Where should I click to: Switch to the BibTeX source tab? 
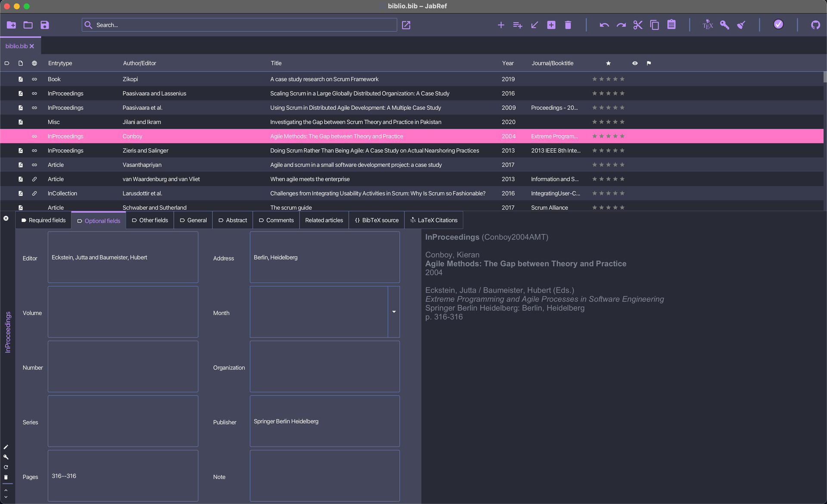click(x=376, y=220)
